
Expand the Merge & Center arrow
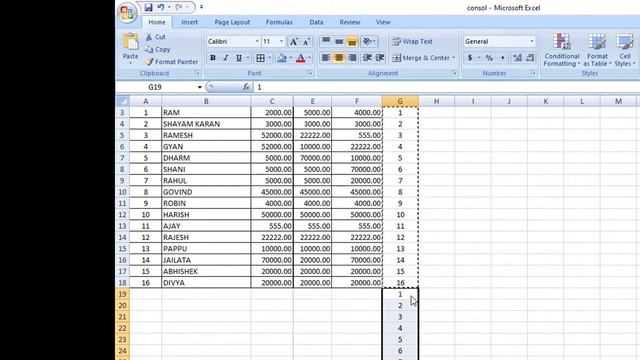453,58
